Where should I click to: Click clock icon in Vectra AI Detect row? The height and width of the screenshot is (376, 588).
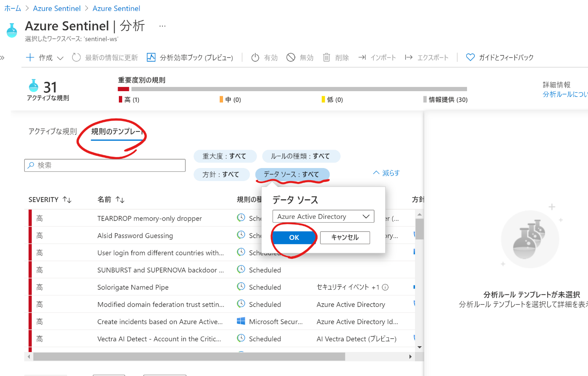[241, 338]
